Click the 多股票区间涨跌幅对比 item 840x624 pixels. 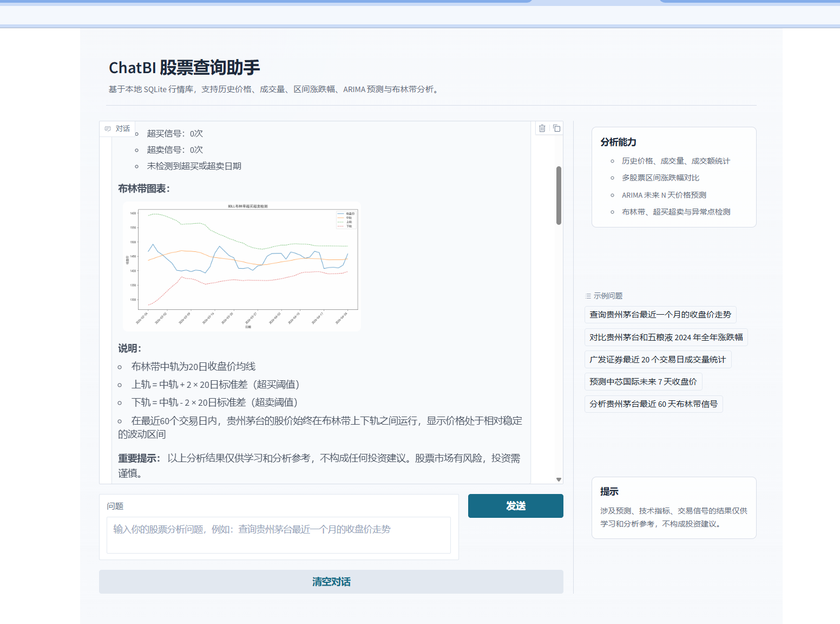(660, 178)
